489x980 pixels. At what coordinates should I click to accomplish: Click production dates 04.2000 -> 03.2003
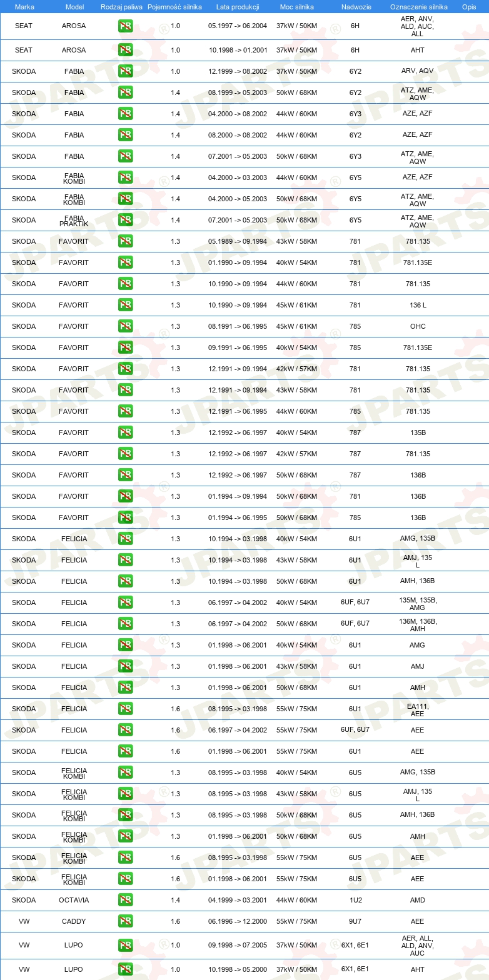[x=238, y=177]
